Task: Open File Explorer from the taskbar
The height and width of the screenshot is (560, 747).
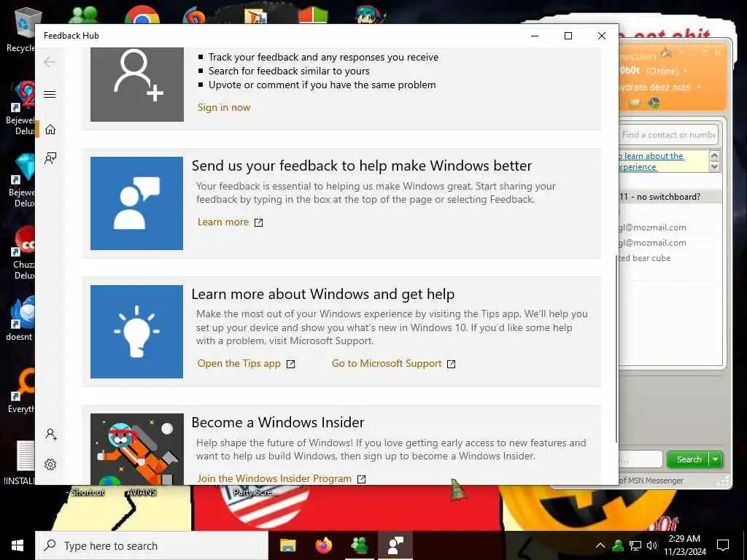Action: point(287,545)
